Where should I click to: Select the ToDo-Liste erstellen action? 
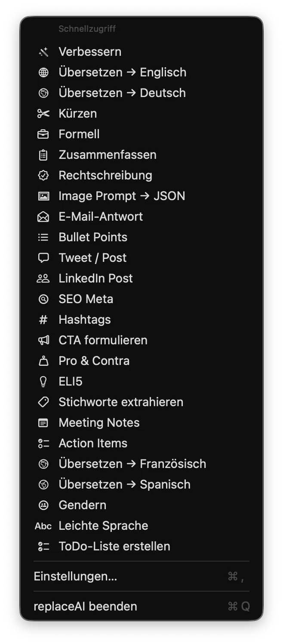click(114, 546)
